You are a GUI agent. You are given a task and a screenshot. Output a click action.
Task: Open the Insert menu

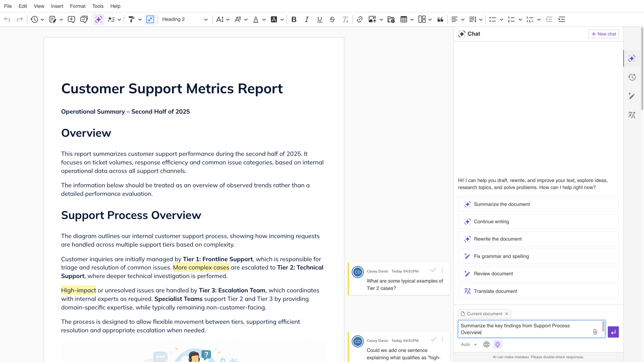pyautogui.click(x=57, y=6)
